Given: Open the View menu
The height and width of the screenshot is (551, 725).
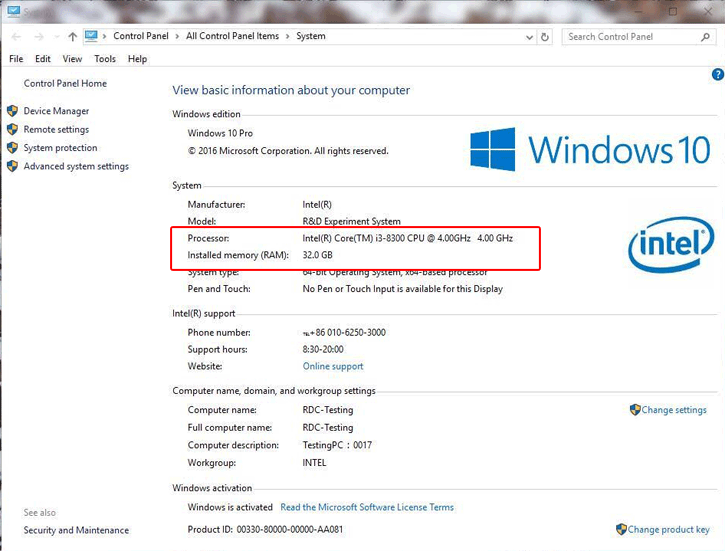Looking at the screenshot, I should [x=72, y=59].
